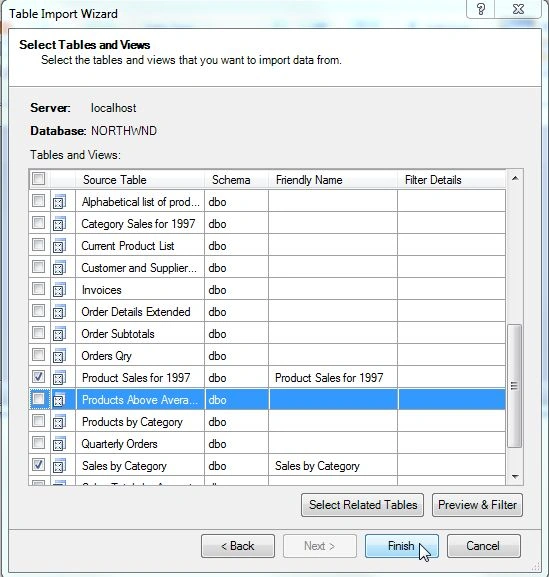Click the view icon of Quarterly Orders row
The image size is (549, 577).
(x=59, y=444)
